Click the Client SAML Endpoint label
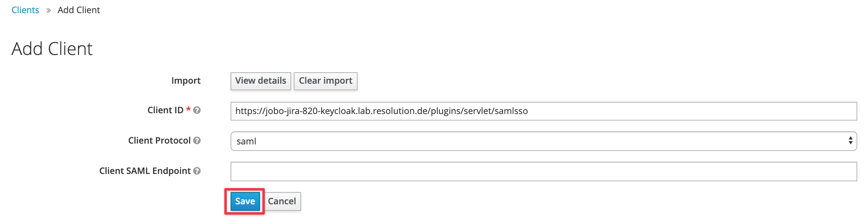Image resolution: width=868 pixels, height=224 pixels. tap(145, 171)
